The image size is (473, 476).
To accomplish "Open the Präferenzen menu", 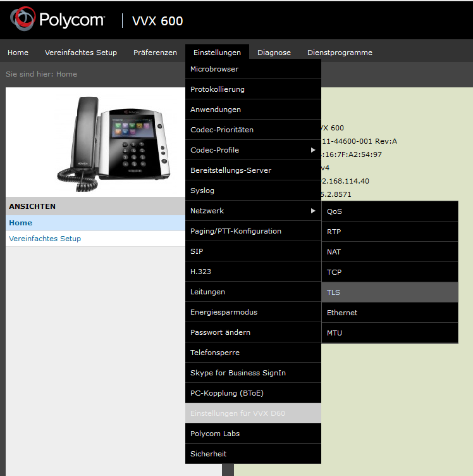I will (155, 53).
